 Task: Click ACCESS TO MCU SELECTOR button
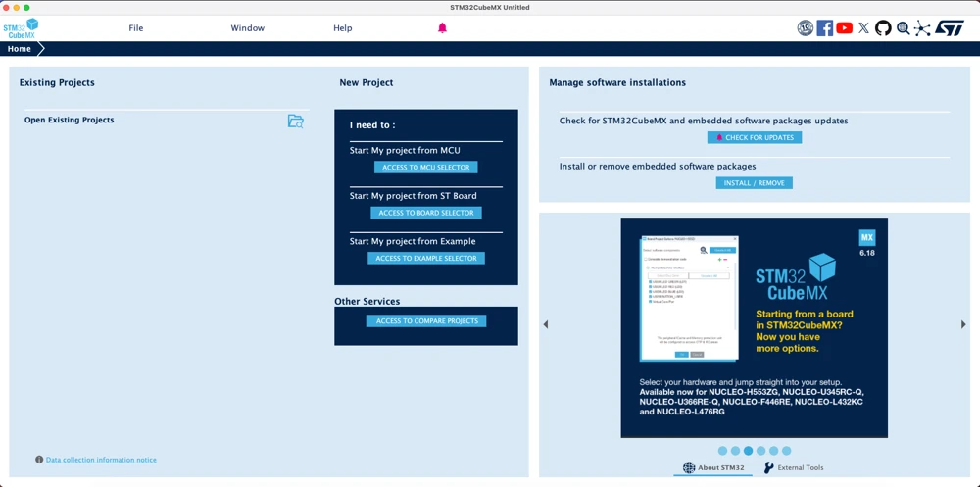(x=426, y=168)
